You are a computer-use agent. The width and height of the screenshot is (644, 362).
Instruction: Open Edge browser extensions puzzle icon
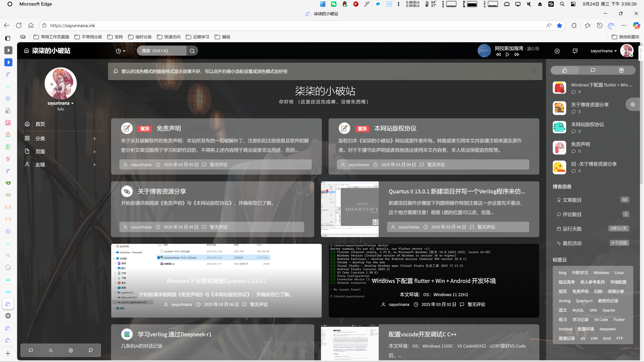pyautogui.click(x=574, y=25)
